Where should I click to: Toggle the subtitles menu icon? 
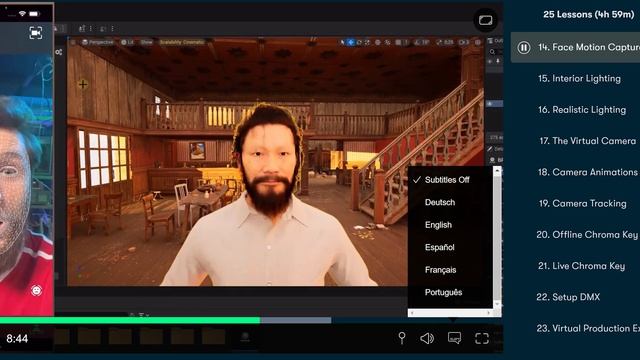[454, 338]
